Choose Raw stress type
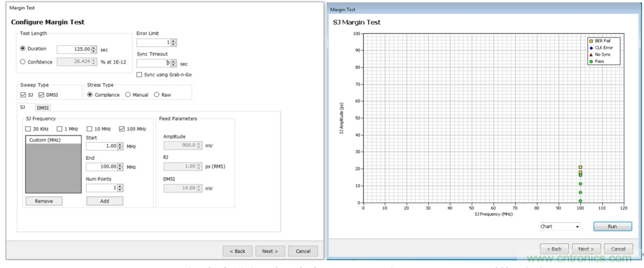This screenshot has height=268, width=644. tap(156, 95)
